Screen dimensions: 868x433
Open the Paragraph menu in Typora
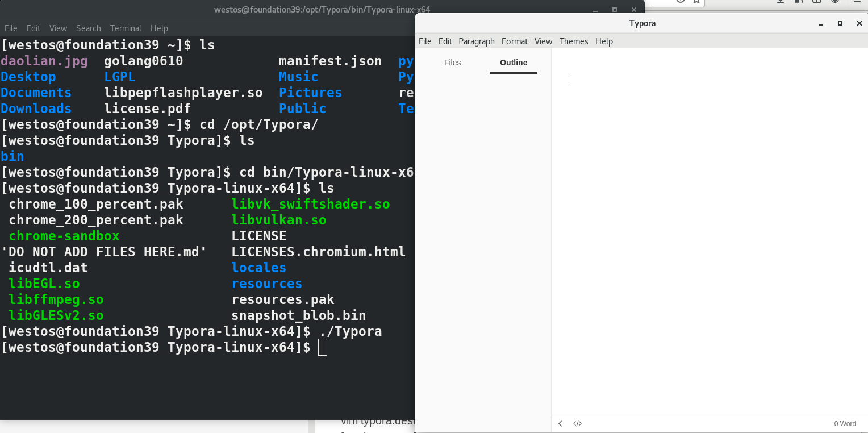(x=476, y=41)
